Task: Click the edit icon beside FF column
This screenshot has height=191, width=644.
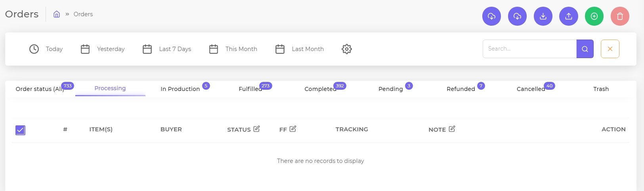Action: [293, 129]
